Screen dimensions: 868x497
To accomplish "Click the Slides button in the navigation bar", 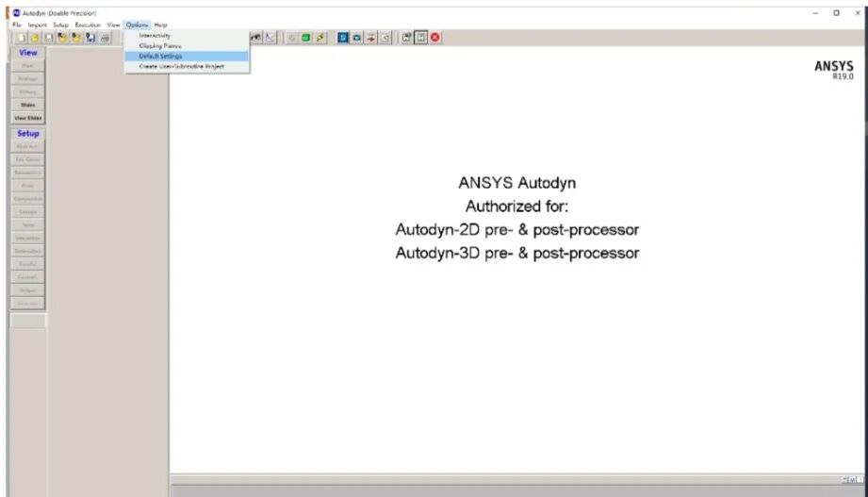I will pyautogui.click(x=27, y=105).
